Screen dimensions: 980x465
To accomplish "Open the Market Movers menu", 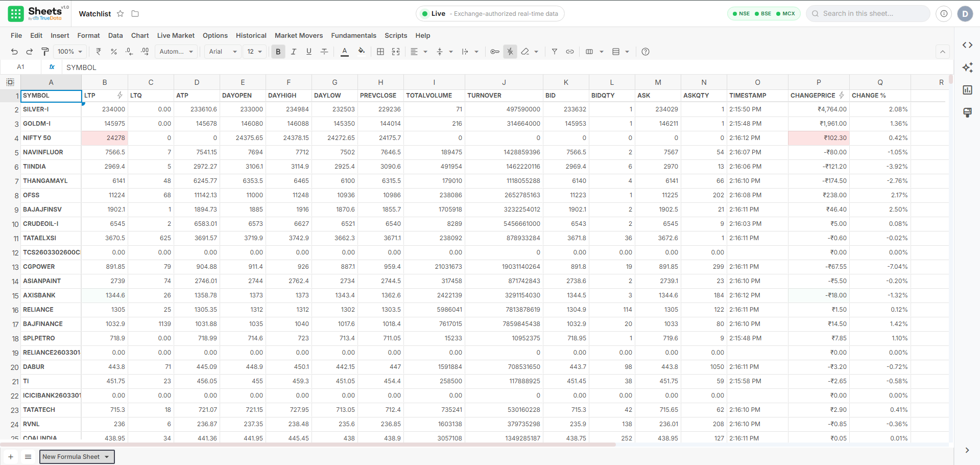I will [299, 35].
